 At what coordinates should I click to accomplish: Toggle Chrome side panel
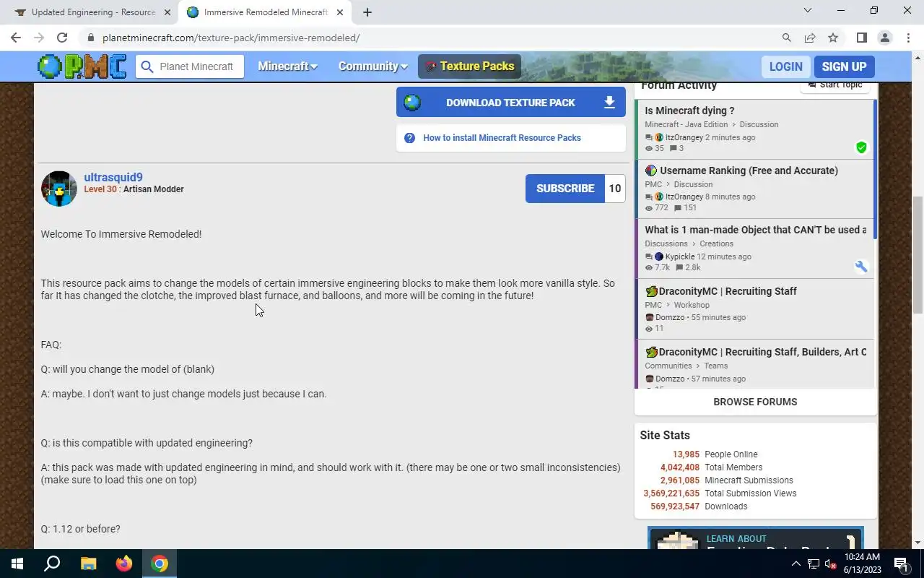pyautogui.click(x=861, y=38)
